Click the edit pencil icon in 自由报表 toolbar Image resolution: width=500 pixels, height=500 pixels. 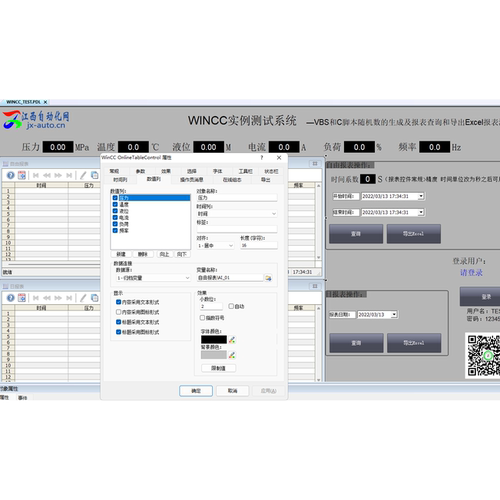coord(83,175)
